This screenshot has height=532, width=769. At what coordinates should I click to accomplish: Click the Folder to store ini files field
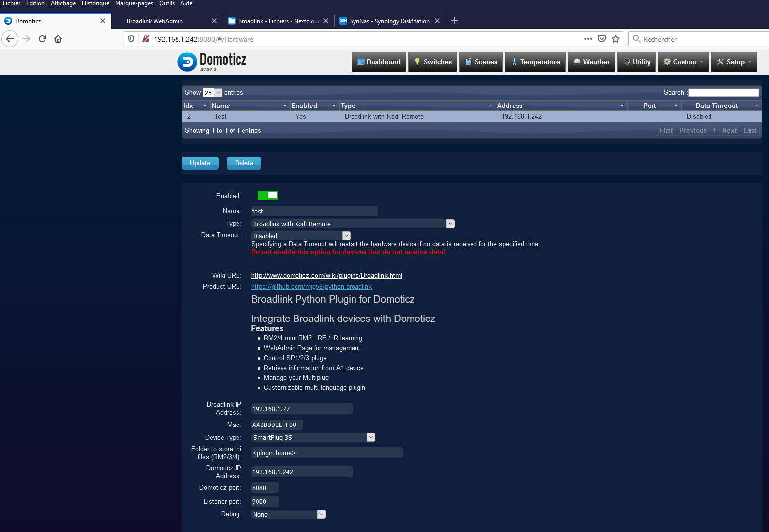pyautogui.click(x=327, y=453)
